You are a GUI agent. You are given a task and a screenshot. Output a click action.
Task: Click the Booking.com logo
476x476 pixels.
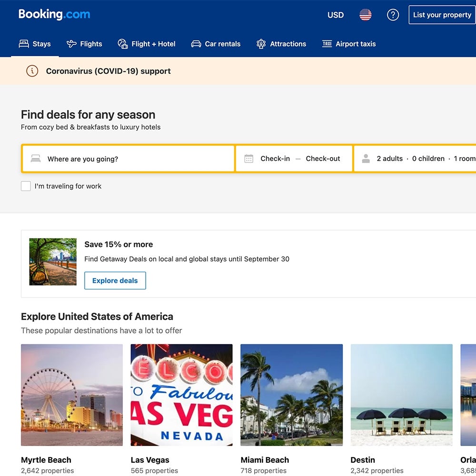coord(54,14)
